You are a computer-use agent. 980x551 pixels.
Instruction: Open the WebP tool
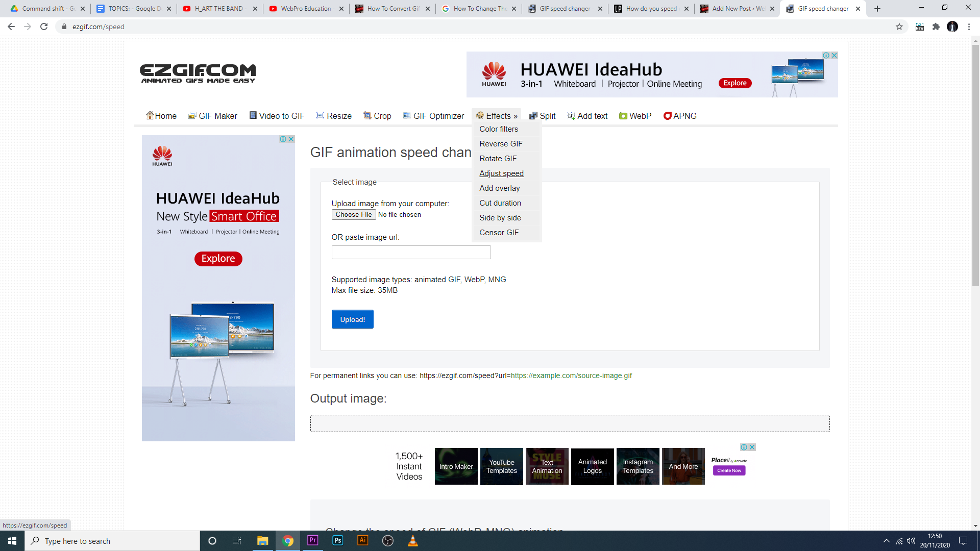click(635, 116)
